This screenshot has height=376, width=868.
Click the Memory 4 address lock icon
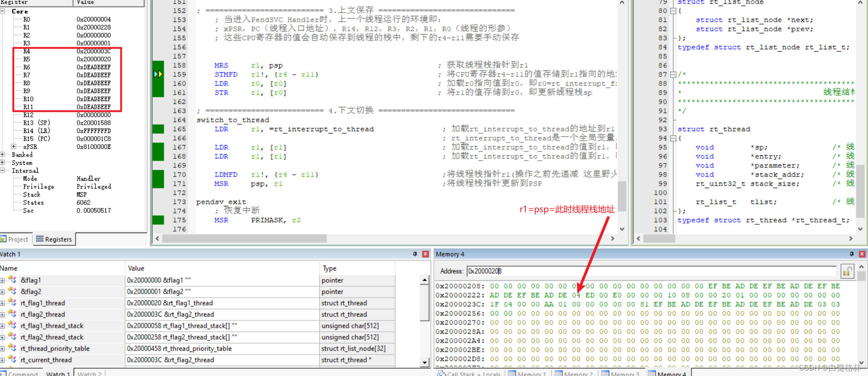point(847,271)
